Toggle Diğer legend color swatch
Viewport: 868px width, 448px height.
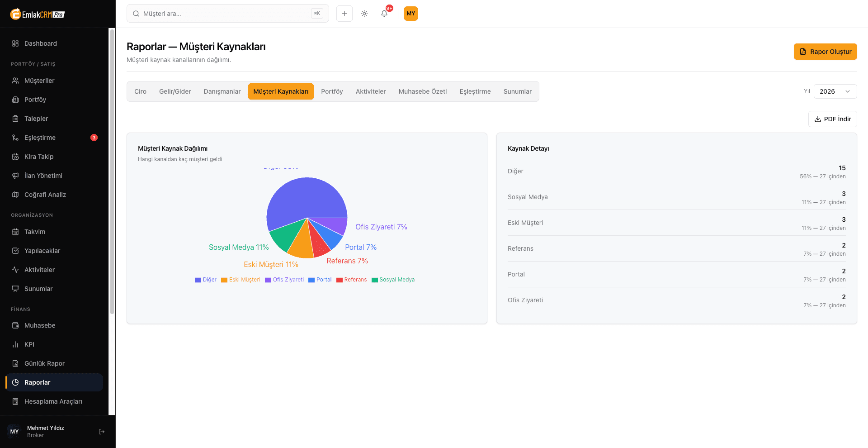pos(198,280)
